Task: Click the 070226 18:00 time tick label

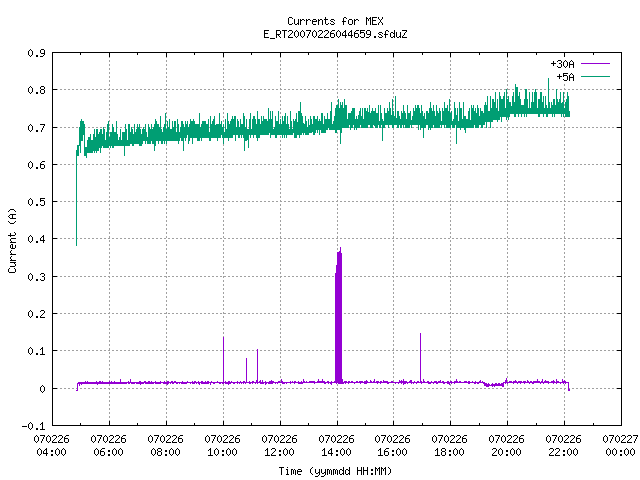Action: pyautogui.click(x=449, y=446)
